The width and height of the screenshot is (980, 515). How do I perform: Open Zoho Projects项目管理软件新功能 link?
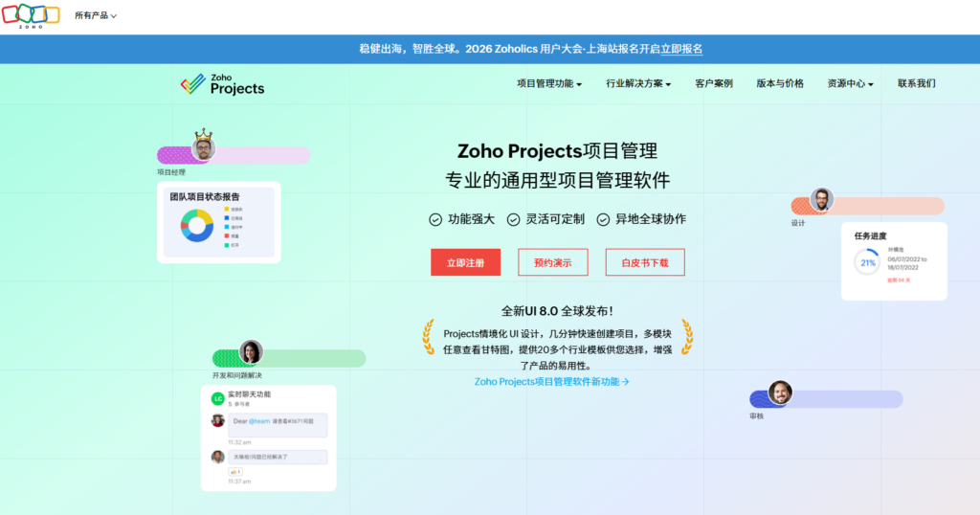click(551, 382)
